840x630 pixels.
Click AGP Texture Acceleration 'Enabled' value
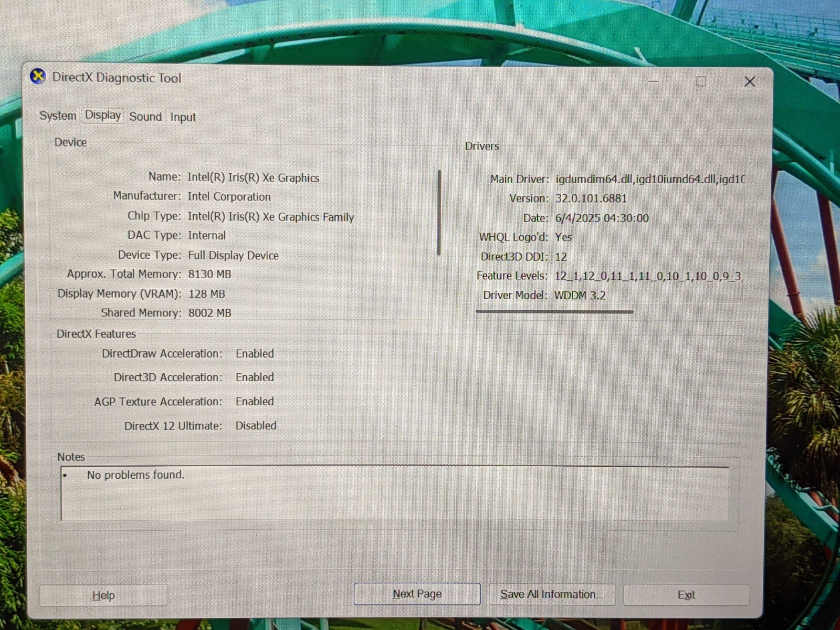[x=255, y=402]
